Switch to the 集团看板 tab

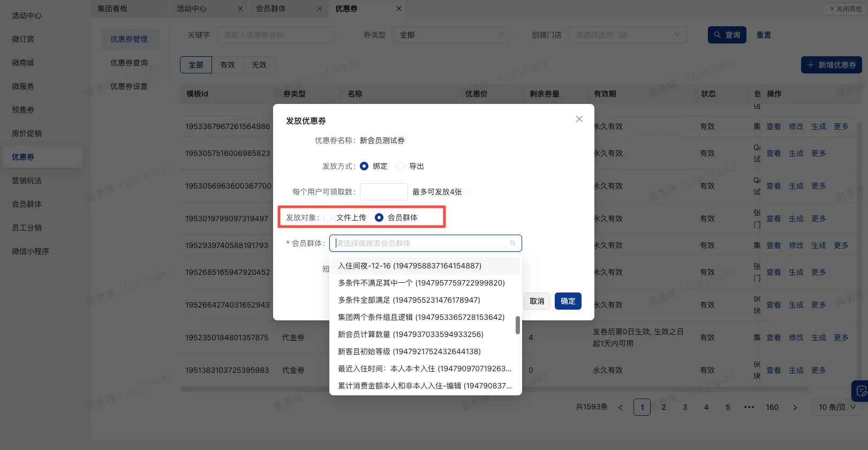[x=112, y=9]
